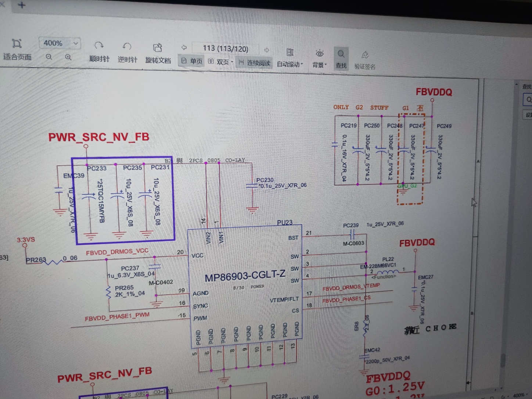Click the page number field 113 (113/120)
The height and width of the screenshot is (399, 532).
coord(225,48)
